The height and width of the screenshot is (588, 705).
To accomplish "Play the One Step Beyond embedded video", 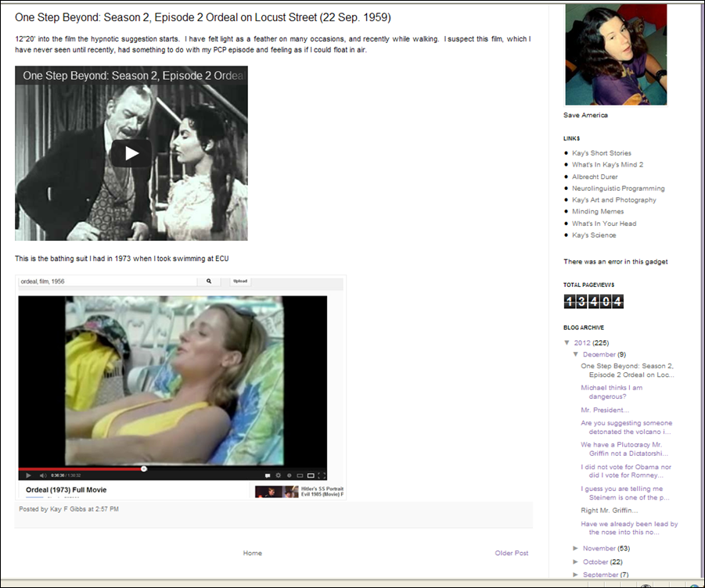I will click(131, 153).
